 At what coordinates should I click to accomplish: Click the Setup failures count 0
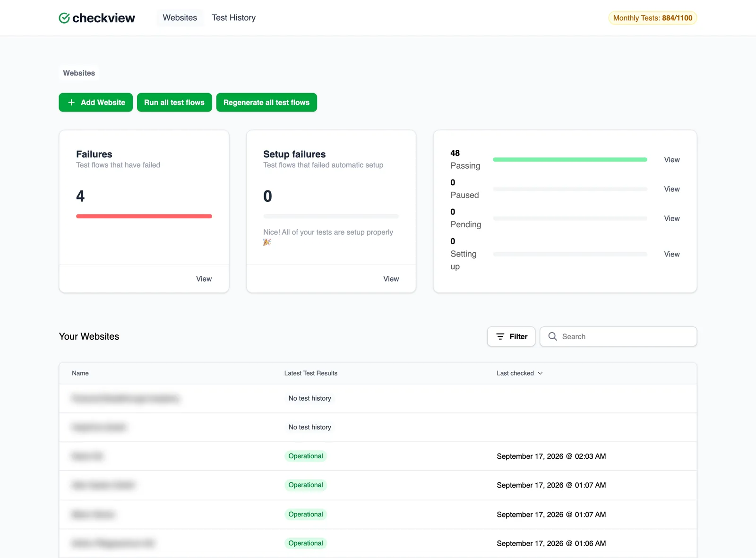[267, 196]
